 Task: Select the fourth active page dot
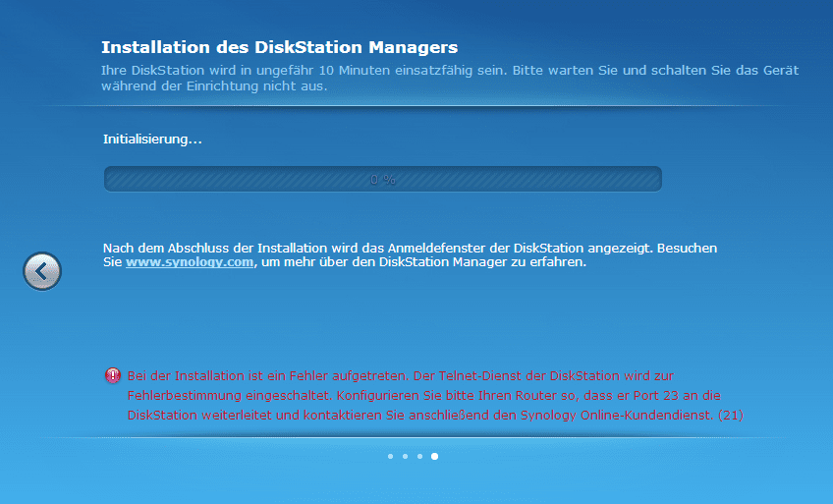tap(434, 456)
